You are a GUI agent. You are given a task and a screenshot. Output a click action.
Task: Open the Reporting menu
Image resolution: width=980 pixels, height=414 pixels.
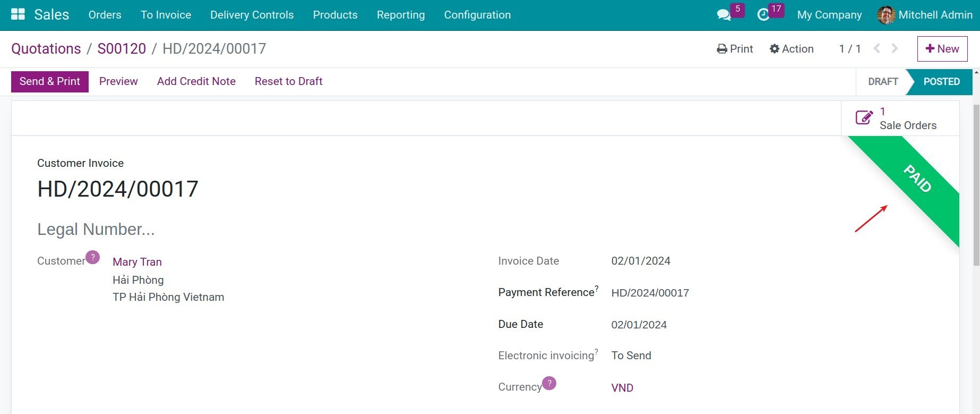click(x=400, y=15)
